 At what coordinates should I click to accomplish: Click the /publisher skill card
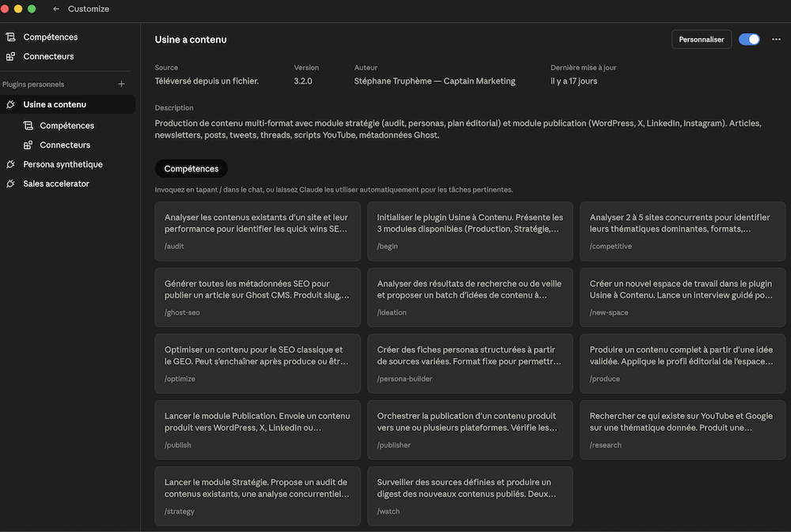(x=470, y=429)
